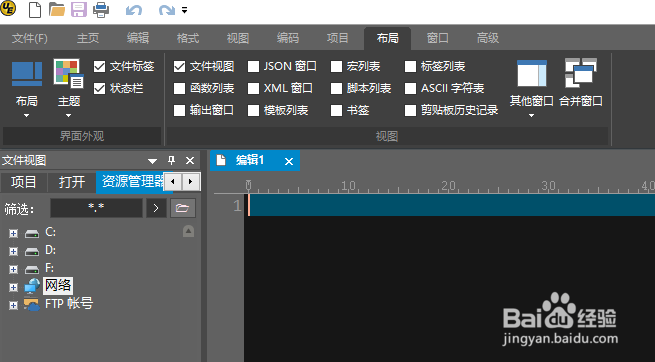
Task: Expand the 网络 tree node
Action: coord(14,287)
